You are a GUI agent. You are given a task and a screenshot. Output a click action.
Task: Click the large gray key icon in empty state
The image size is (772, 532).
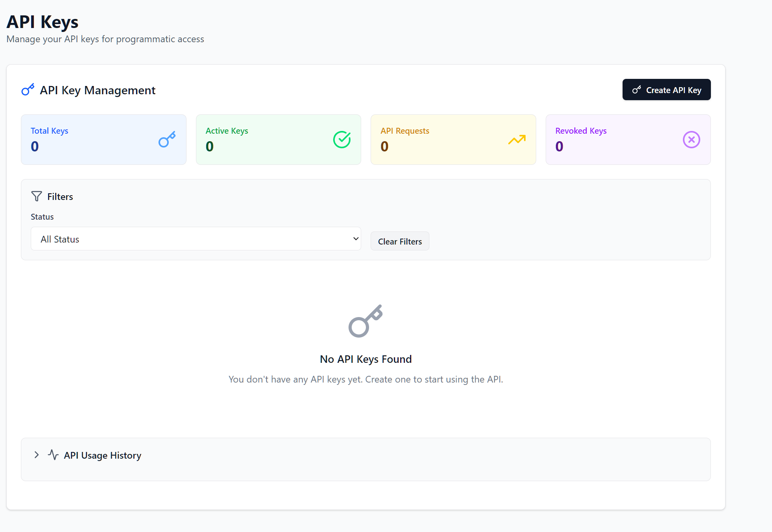click(365, 321)
